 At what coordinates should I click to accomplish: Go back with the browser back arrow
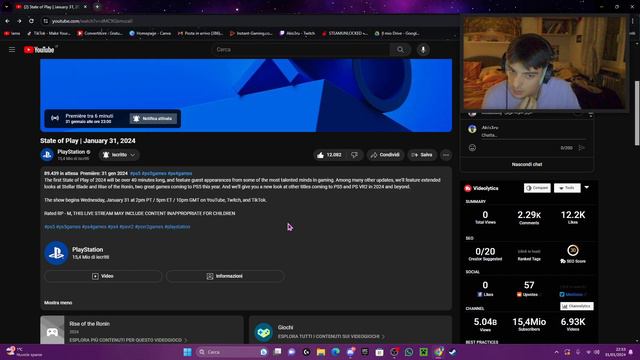(8, 21)
